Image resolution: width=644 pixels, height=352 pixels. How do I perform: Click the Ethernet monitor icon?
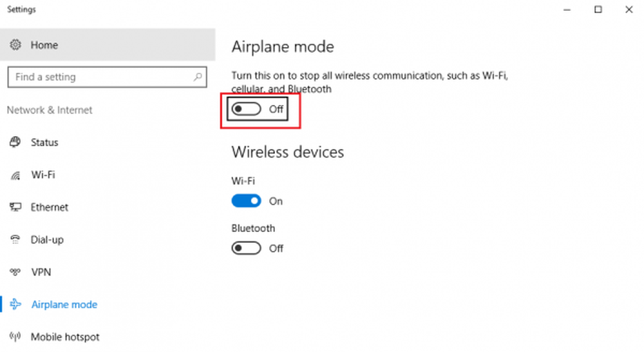16,208
